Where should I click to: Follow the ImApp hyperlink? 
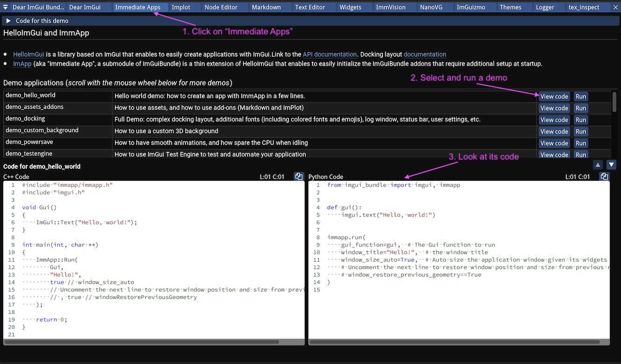[22, 64]
